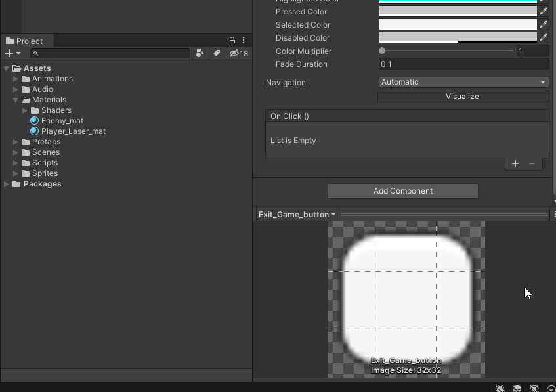The height and width of the screenshot is (392, 556).
Task: Click the Add Component button
Action: pos(403,191)
